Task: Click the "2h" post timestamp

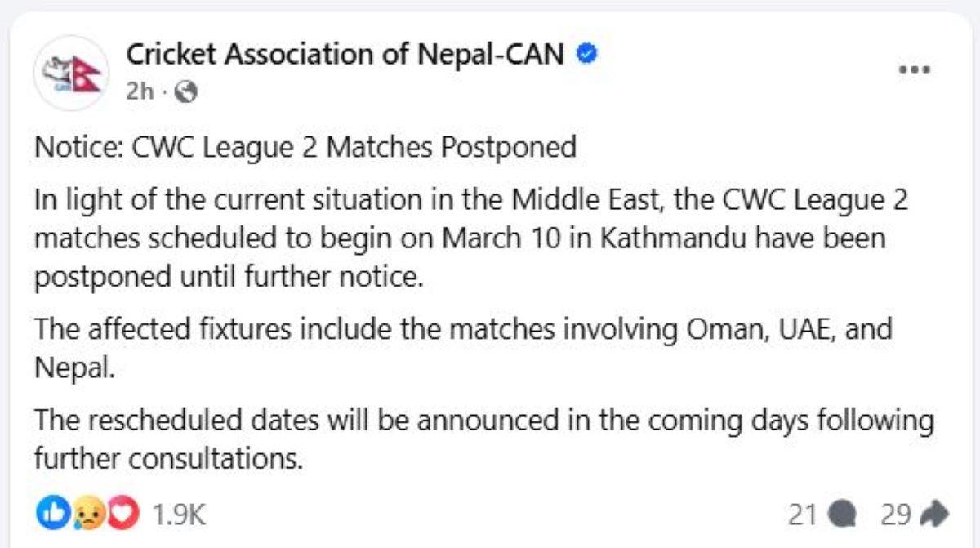Action: [x=140, y=93]
